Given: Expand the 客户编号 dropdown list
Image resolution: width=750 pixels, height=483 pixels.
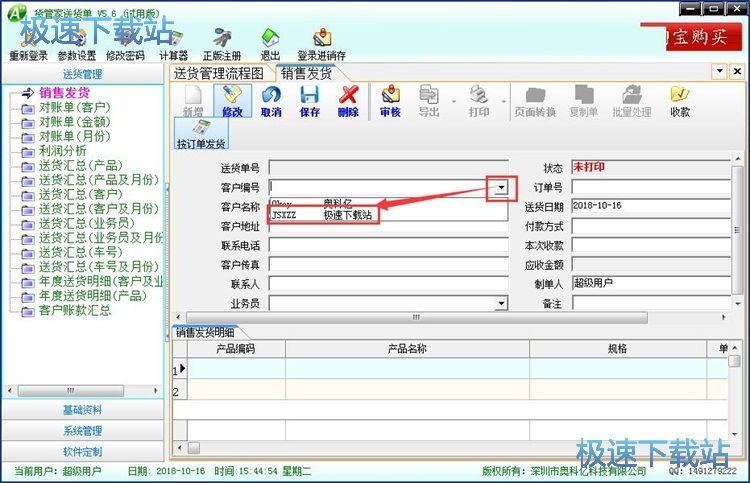Looking at the screenshot, I should pyautogui.click(x=501, y=187).
